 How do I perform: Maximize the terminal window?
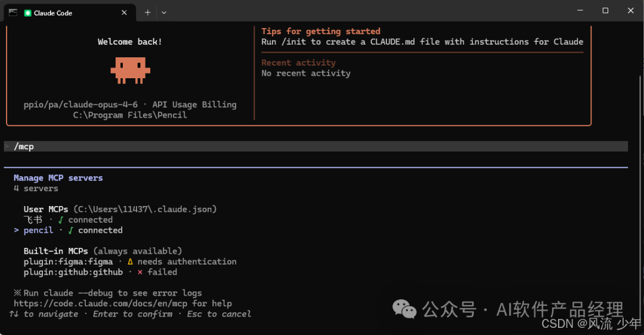[605, 11]
